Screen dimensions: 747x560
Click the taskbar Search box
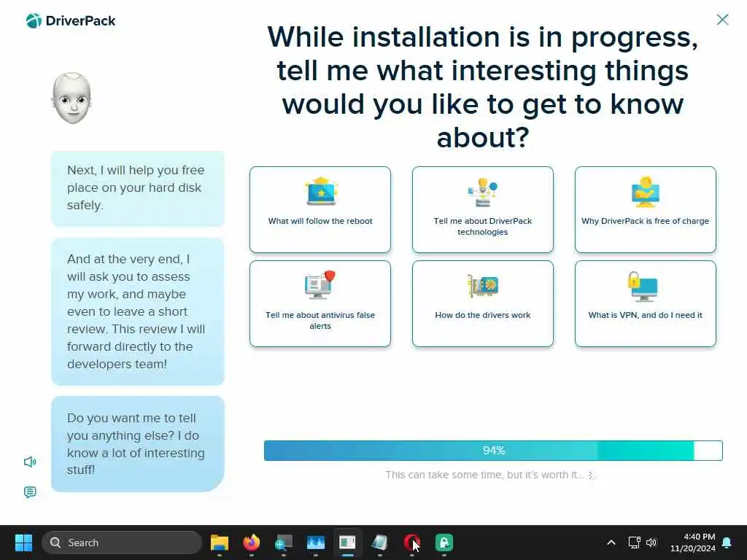tap(122, 542)
